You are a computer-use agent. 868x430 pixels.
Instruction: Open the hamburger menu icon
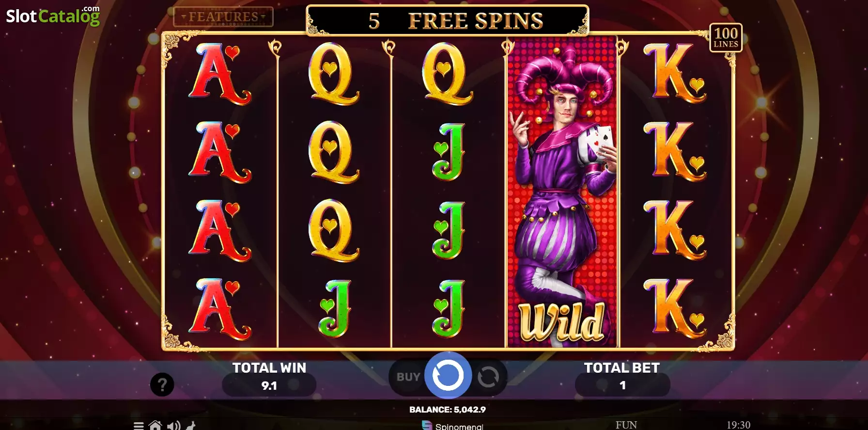point(139,426)
